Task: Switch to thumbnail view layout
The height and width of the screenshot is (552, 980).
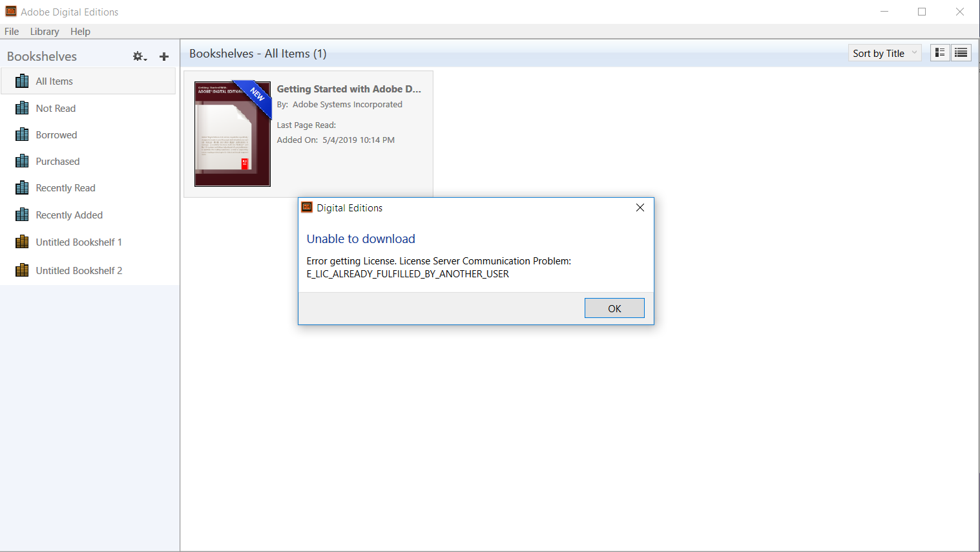Action: [940, 53]
